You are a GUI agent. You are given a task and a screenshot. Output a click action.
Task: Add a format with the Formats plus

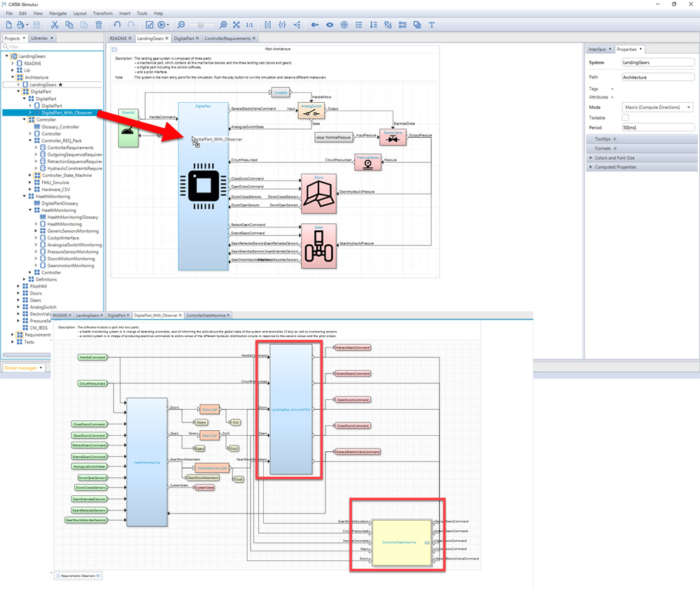click(615, 148)
